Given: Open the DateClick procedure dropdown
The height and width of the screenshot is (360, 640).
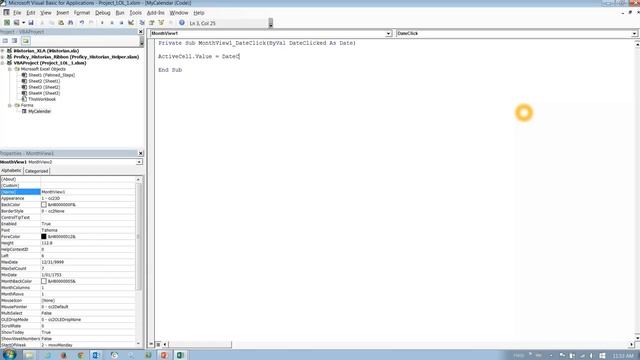Looking at the screenshot, I should point(634,33).
